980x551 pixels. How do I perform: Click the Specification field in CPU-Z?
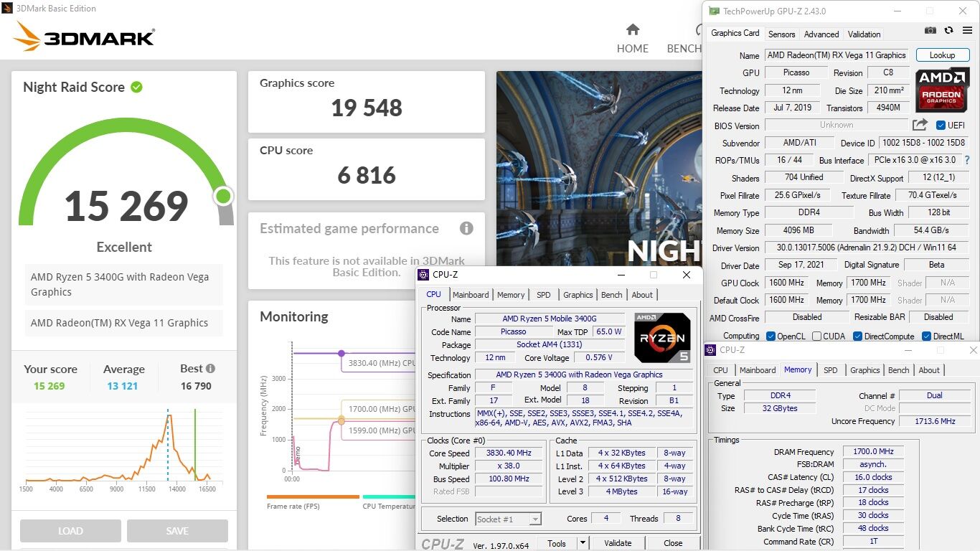(583, 375)
